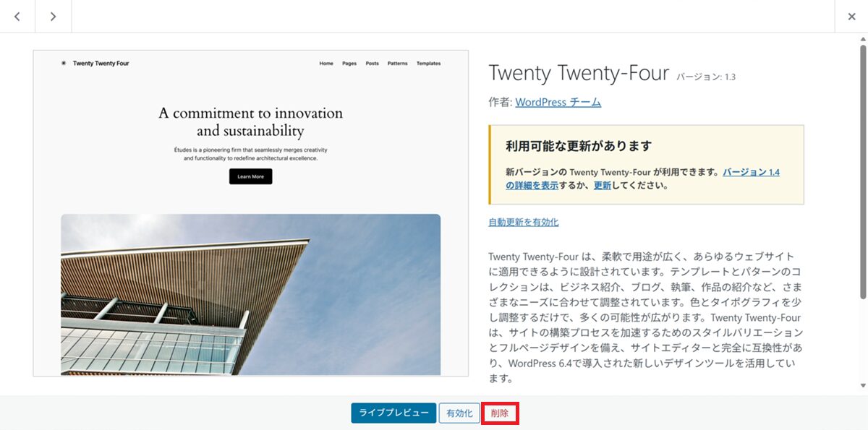Viewport: 868px width, 430px height.
Task: Click the previous theme arrow
Action: click(x=17, y=17)
